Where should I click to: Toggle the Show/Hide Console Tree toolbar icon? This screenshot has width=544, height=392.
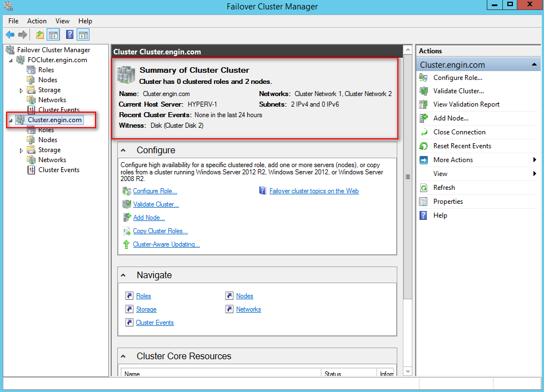pos(53,34)
